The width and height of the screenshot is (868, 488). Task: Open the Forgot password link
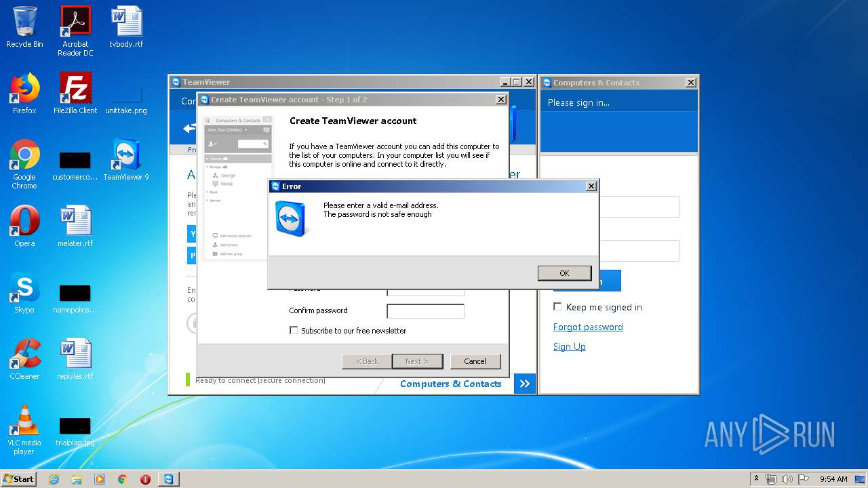click(588, 327)
